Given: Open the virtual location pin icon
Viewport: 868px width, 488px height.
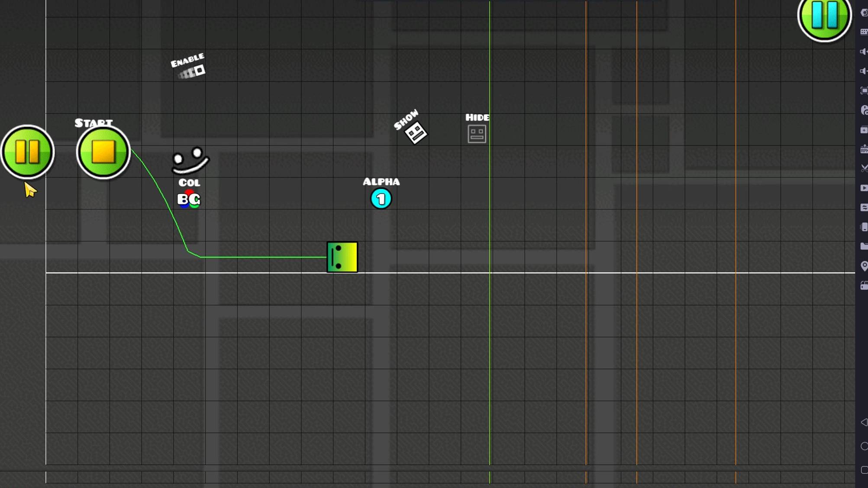Looking at the screenshot, I should click(864, 266).
